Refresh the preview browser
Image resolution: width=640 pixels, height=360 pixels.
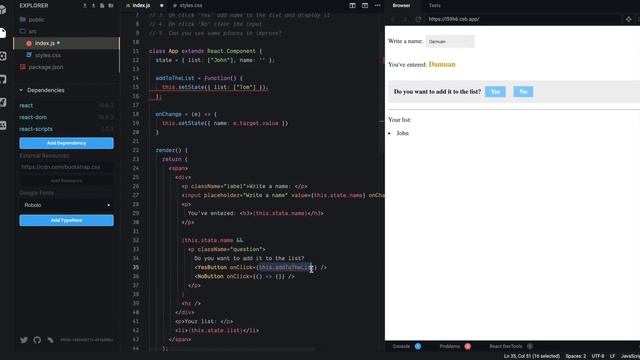tap(418, 19)
